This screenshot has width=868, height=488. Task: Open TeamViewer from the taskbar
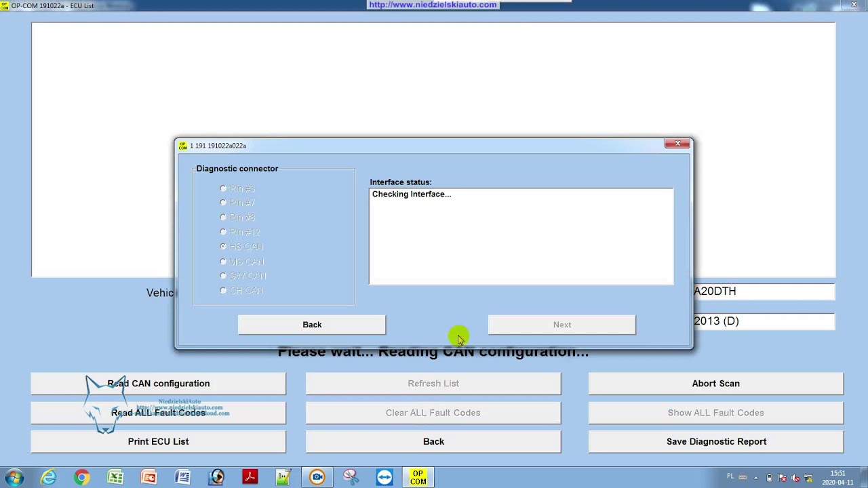pos(384,477)
